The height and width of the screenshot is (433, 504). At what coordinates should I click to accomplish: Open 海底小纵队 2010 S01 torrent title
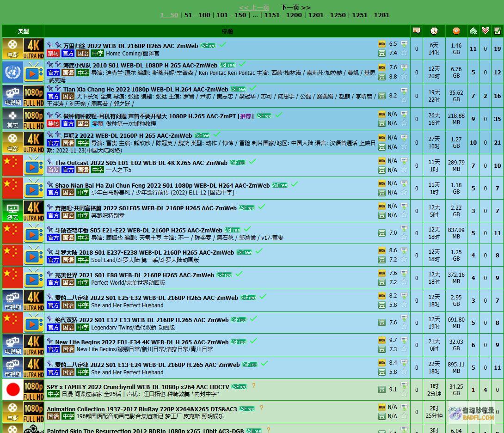click(x=140, y=65)
